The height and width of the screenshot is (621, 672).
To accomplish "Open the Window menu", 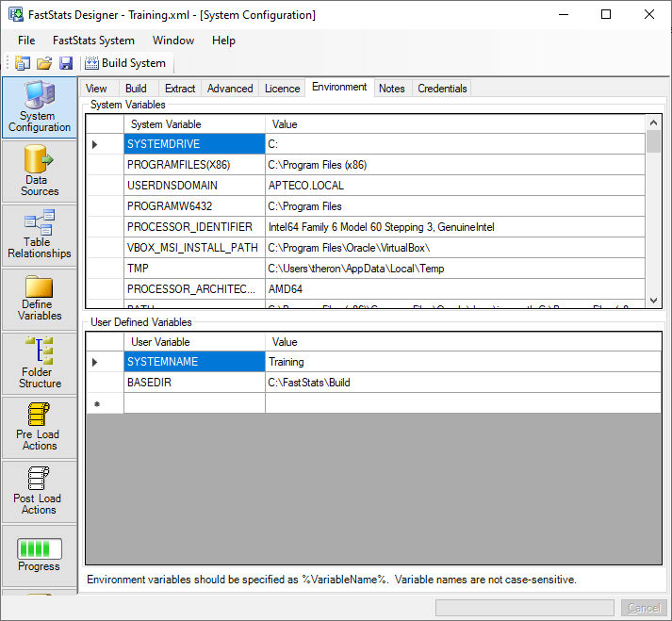I will (x=173, y=41).
